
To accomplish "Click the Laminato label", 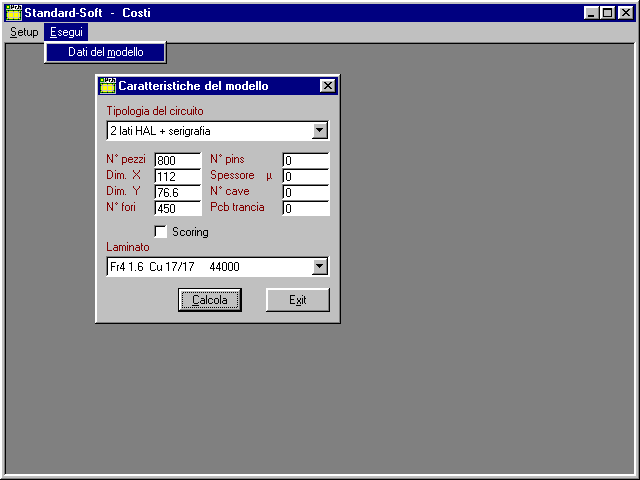I will 128,247.
